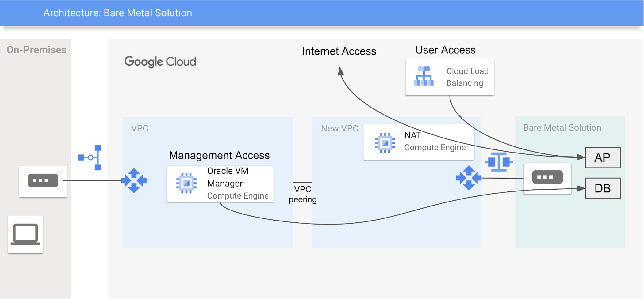This screenshot has width=644, height=299.
Task: Click the Bare Metal Solution zone label
Action: tap(562, 127)
